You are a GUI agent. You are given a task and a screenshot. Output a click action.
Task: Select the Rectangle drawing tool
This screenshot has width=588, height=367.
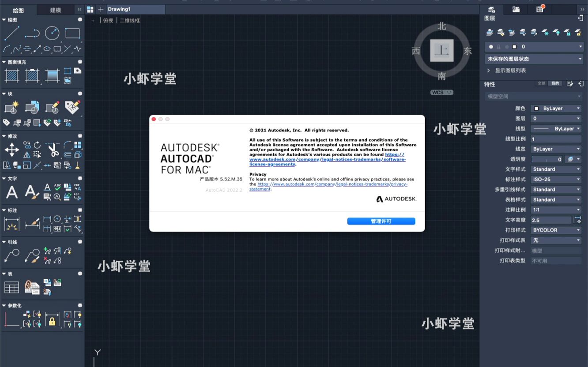[x=72, y=33]
